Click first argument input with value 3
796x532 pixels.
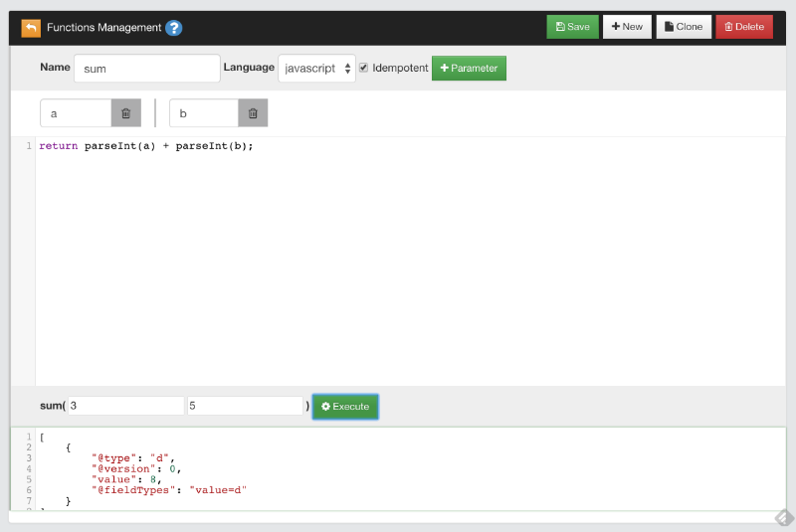(x=125, y=406)
